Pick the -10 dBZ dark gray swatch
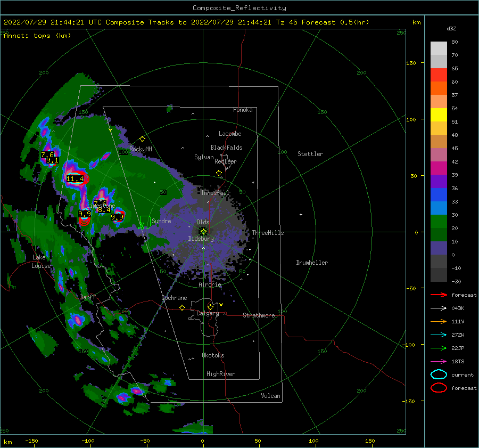This screenshot has width=479, height=448. pos(439,274)
